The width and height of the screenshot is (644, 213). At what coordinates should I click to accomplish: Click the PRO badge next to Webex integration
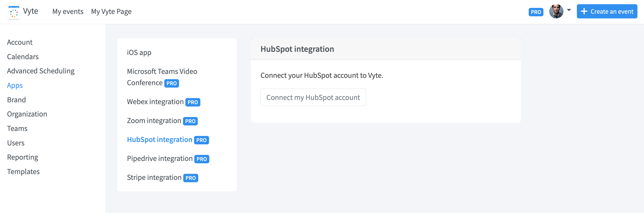pyautogui.click(x=193, y=102)
